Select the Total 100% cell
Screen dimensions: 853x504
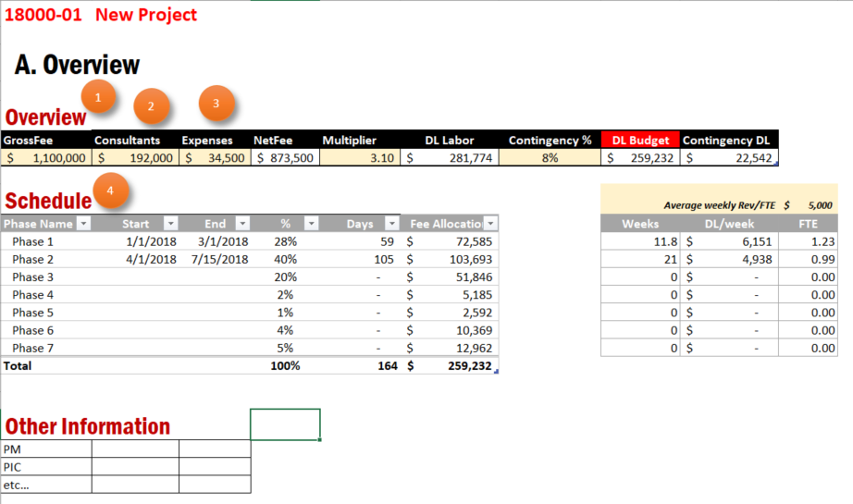[285, 366]
